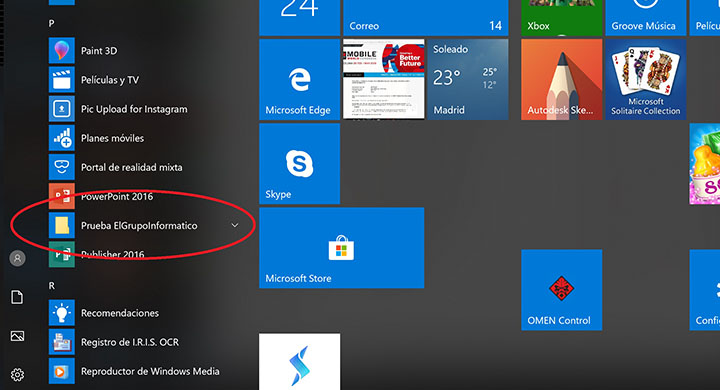
Task: Click the Paint 3D text label
Action: click(x=99, y=51)
